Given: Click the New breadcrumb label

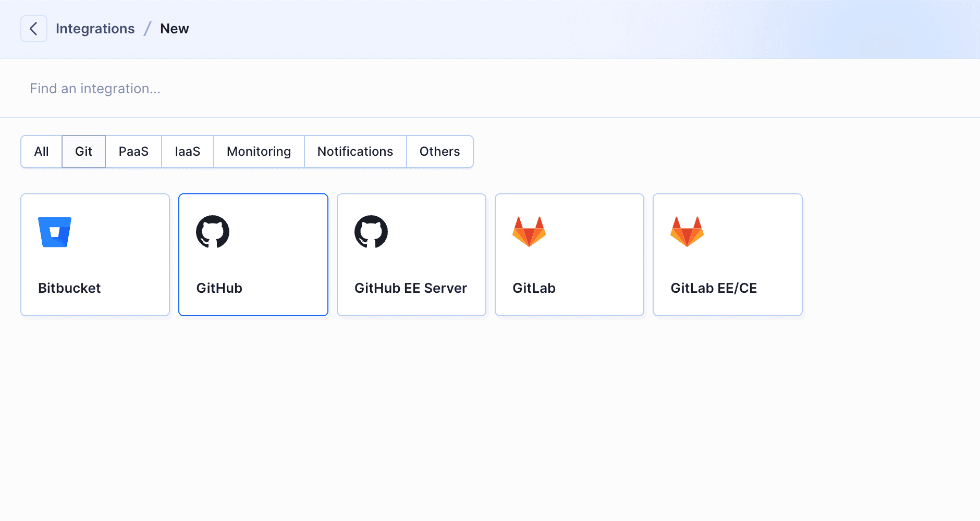Looking at the screenshot, I should tap(174, 29).
